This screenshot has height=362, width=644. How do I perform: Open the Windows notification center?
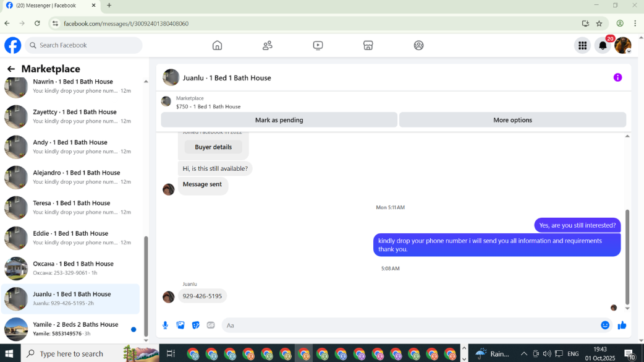pos(629,354)
